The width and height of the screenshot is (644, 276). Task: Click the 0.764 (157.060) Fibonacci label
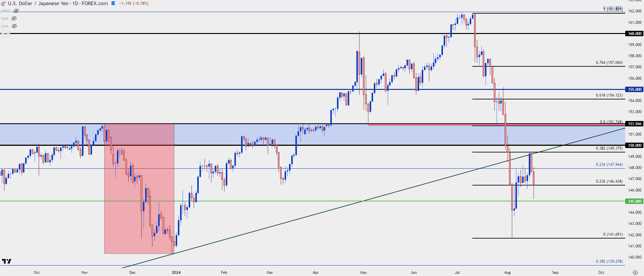tap(609, 63)
